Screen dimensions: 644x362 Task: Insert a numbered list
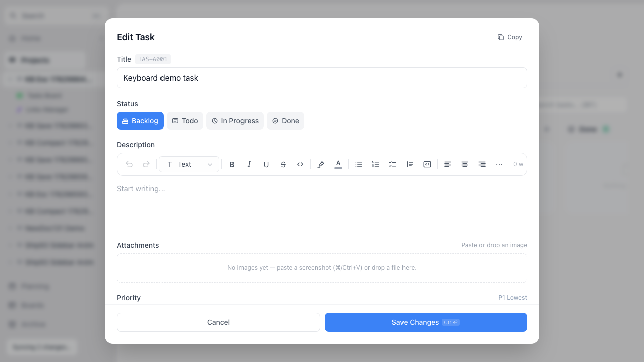[376, 164]
